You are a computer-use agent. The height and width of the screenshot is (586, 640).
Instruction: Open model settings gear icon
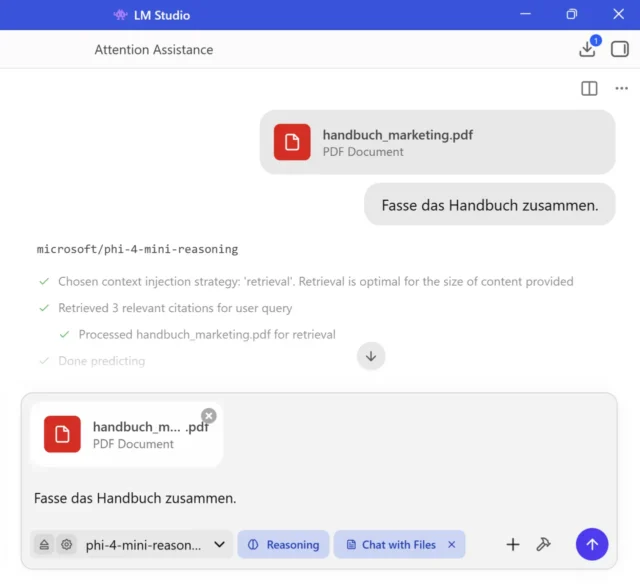coord(67,544)
